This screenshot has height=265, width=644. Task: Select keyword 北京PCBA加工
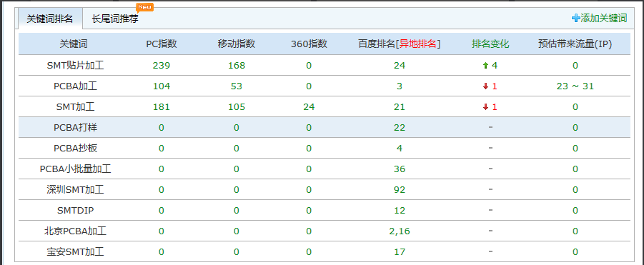(75, 231)
